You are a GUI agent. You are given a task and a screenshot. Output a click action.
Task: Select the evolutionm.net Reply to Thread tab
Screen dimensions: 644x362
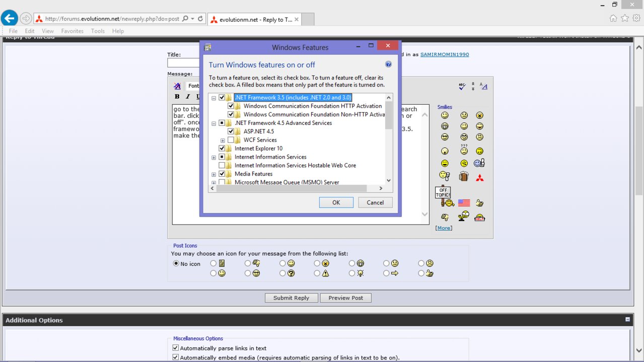tap(254, 20)
